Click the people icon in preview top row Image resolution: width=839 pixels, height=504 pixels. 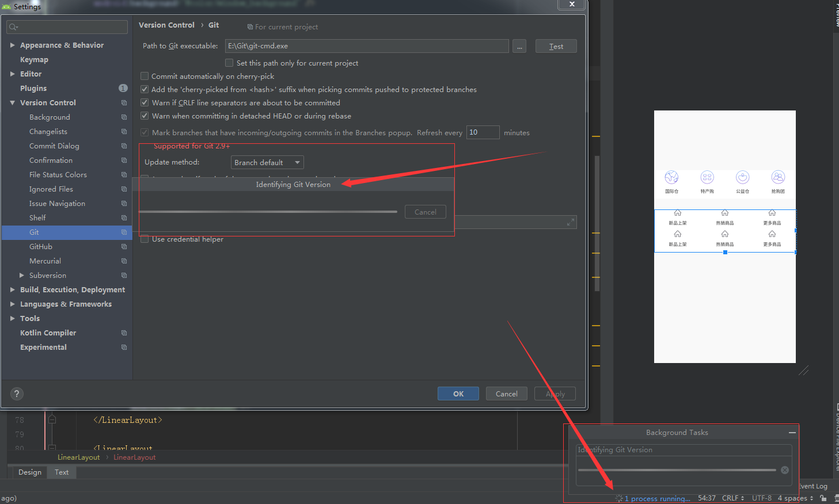coord(778,177)
